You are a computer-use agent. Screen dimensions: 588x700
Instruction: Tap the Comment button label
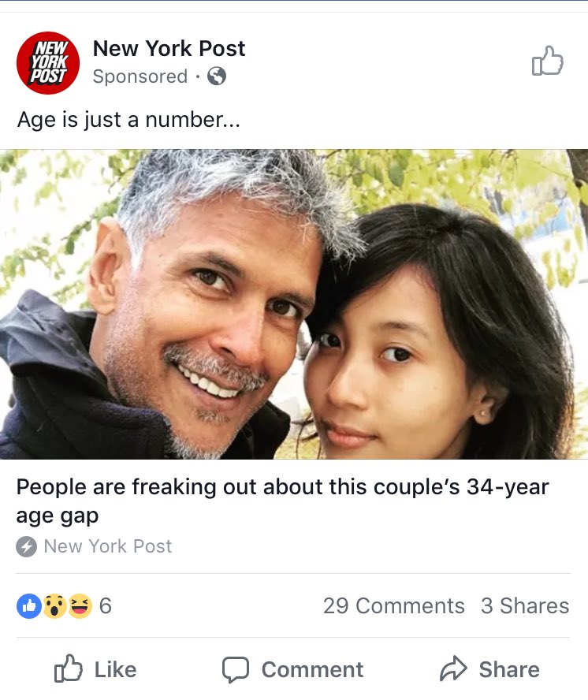click(x=312, y=669)
